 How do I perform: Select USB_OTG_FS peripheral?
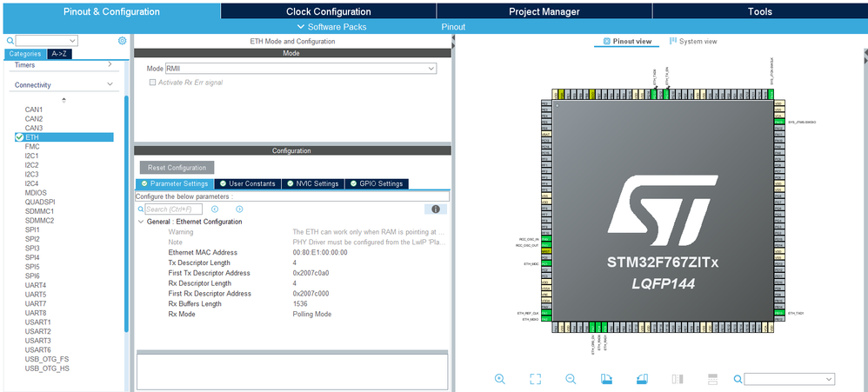pos(47,359)
